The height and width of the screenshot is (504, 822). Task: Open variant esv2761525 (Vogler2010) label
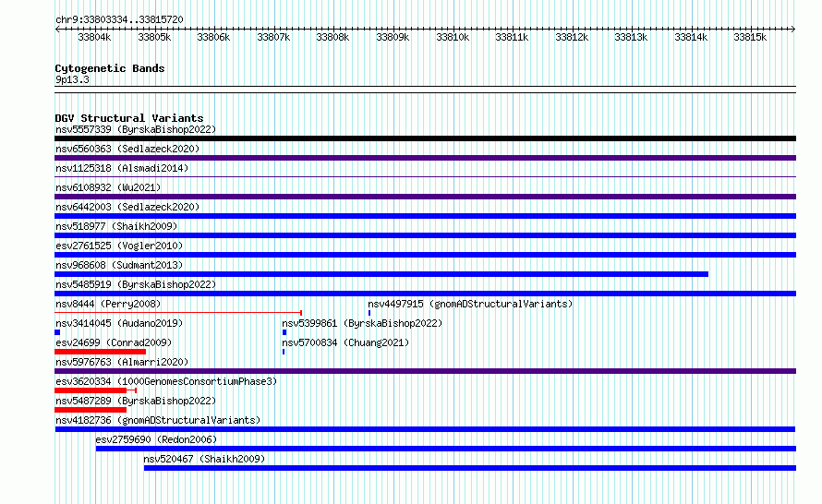(119, 246)
